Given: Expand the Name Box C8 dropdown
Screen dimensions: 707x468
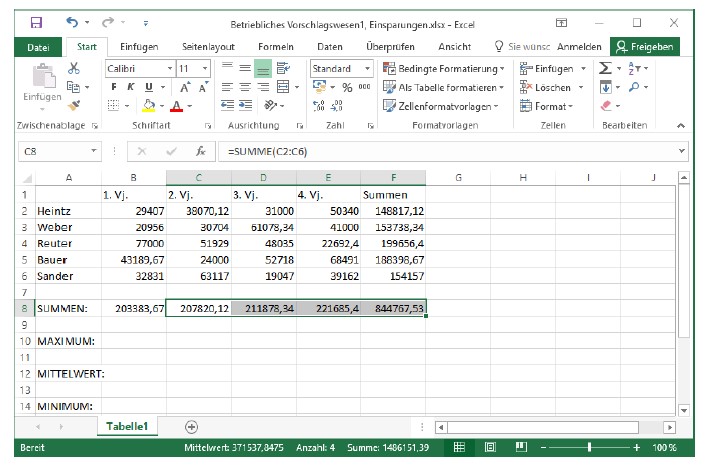Looking at the screenshot, I should point(94,151).
